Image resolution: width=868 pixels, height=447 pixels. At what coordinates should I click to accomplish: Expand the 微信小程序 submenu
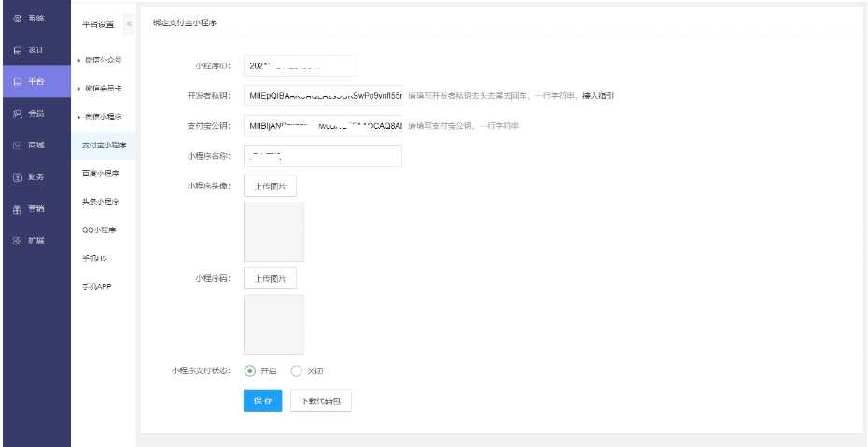pos(103,117)
